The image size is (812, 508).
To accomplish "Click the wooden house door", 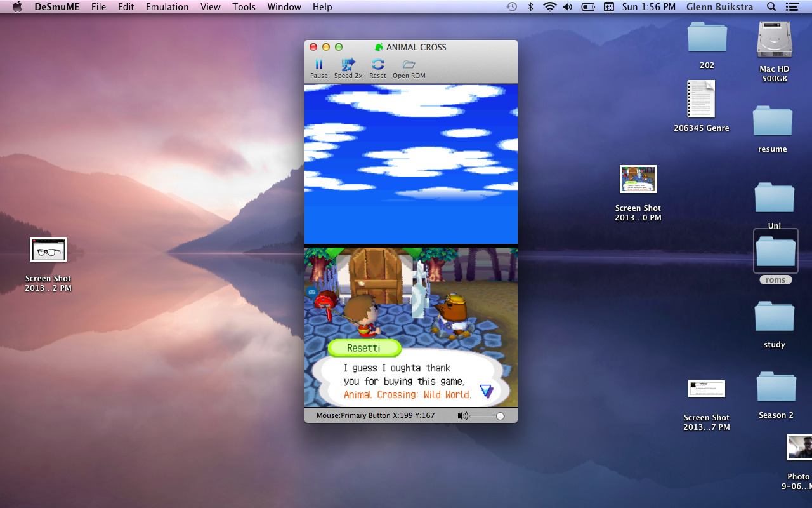I will pyautogui.click(x=376, y=274).
